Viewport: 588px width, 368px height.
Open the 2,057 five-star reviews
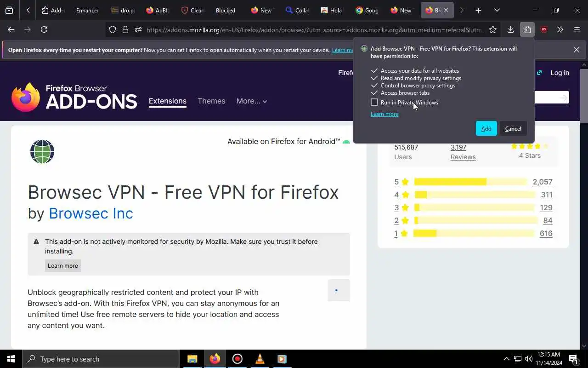tap(543, 182)
